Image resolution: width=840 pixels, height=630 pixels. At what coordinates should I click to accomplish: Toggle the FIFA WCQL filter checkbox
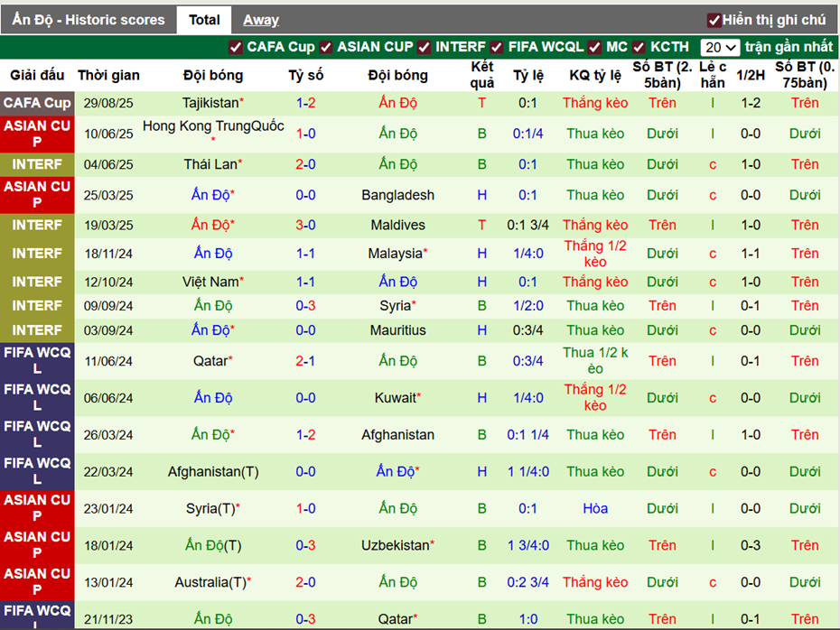(x=497, y=47)
